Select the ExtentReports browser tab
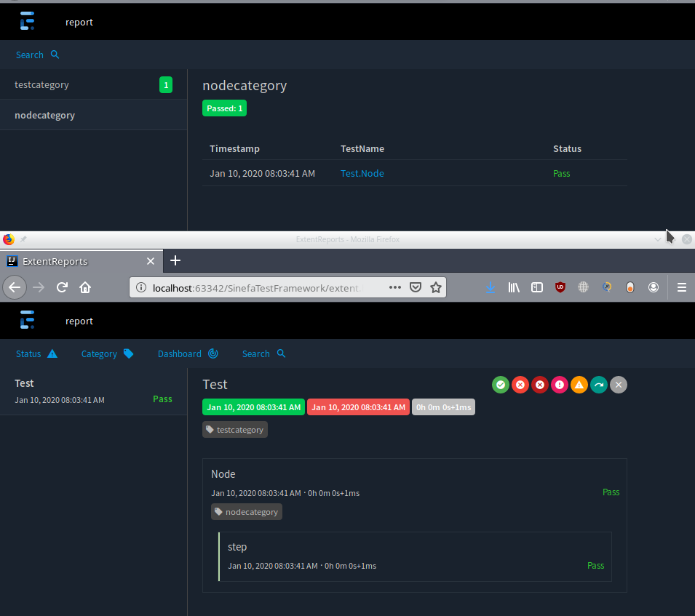The image size is (695, 616). click(82, 261)
